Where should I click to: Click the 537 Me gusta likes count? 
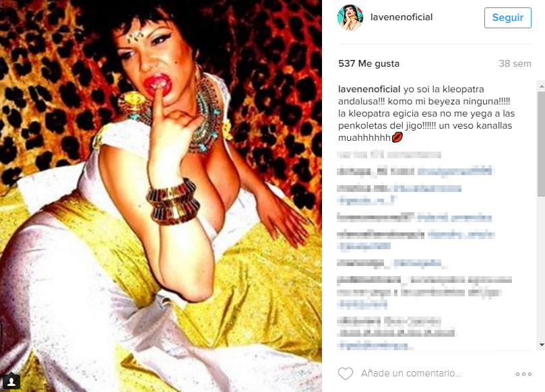368,63
